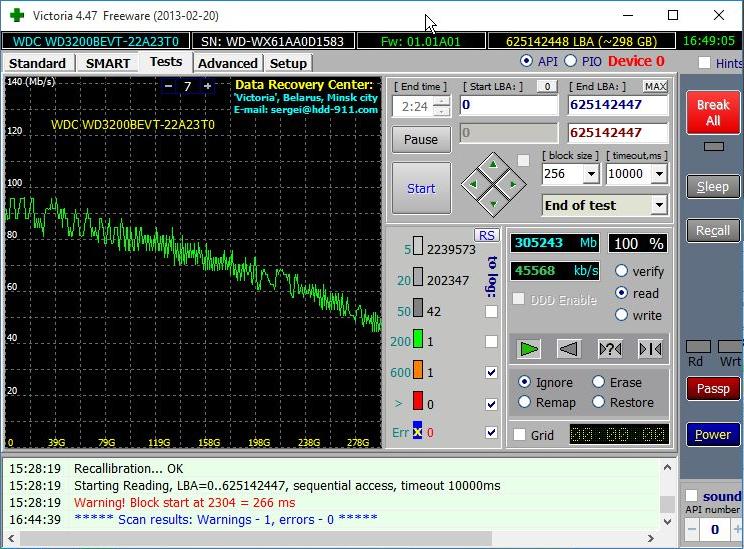744x549 pixels.
Task: Enable the sound checkbox
Action: pyautogui.click(x=691, y=496)
